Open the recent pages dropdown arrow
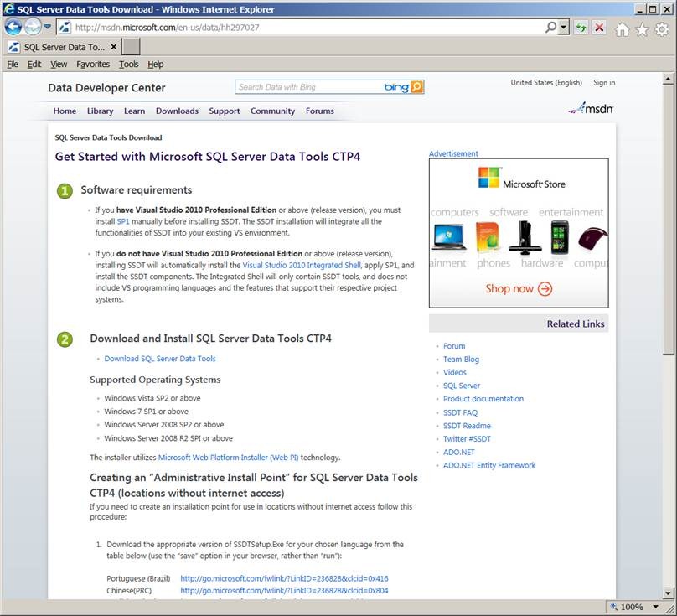Image resolution: width=677 pixels, height=616 pixels. (48, 27)
